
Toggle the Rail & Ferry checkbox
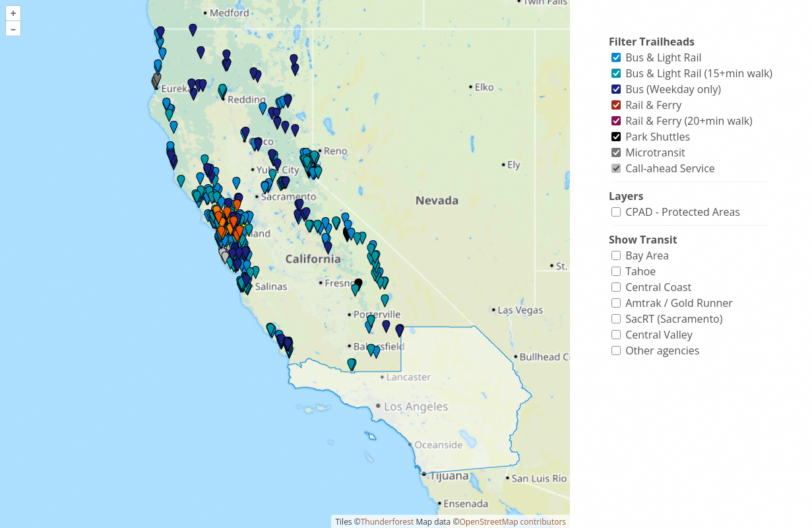(616, 105)
